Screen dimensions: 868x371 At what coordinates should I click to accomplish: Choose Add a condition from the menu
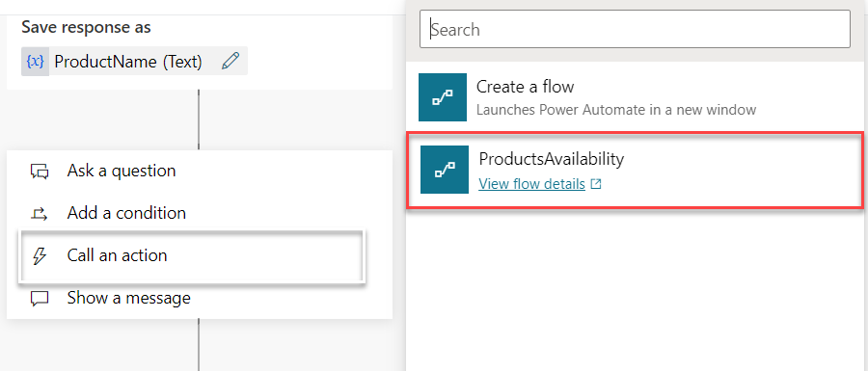click(200, 213)
